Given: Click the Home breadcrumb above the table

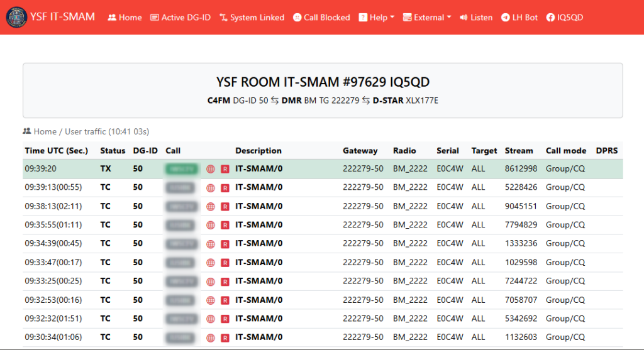Looking at the screenshot, I should pyautogui.click(x=45, y=131).
